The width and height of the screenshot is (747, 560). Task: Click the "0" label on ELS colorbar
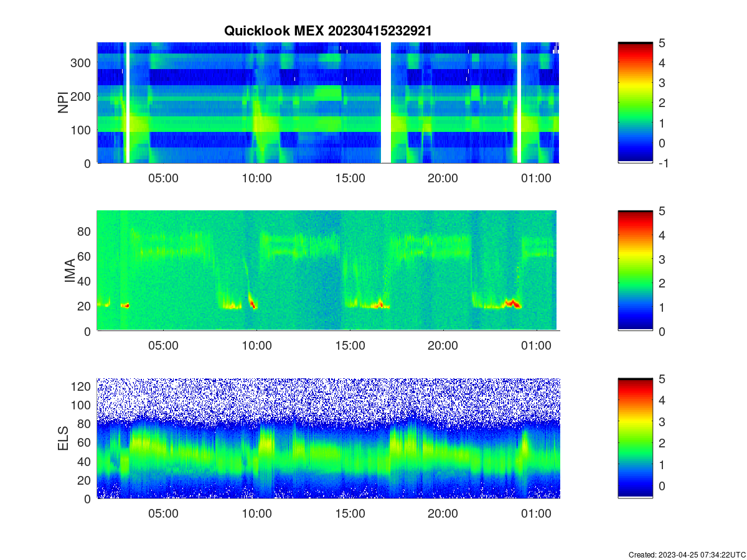pyautogui.click(x=661, y=485)
